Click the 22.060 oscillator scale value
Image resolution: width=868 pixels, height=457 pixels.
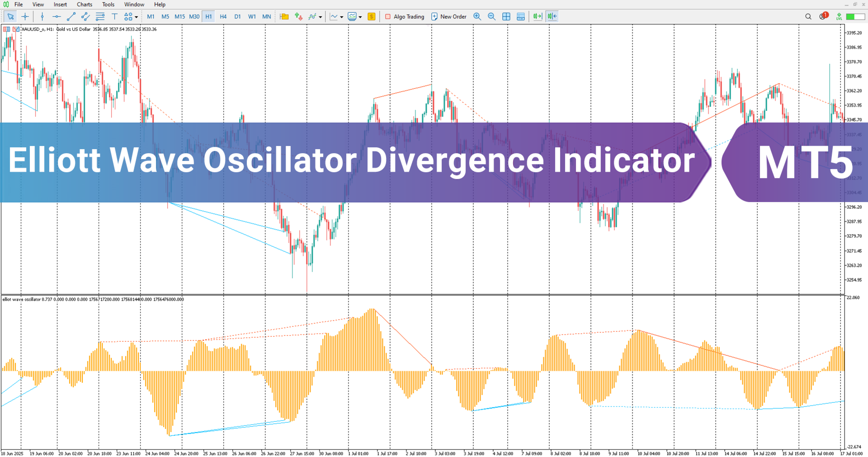(853, 297)
